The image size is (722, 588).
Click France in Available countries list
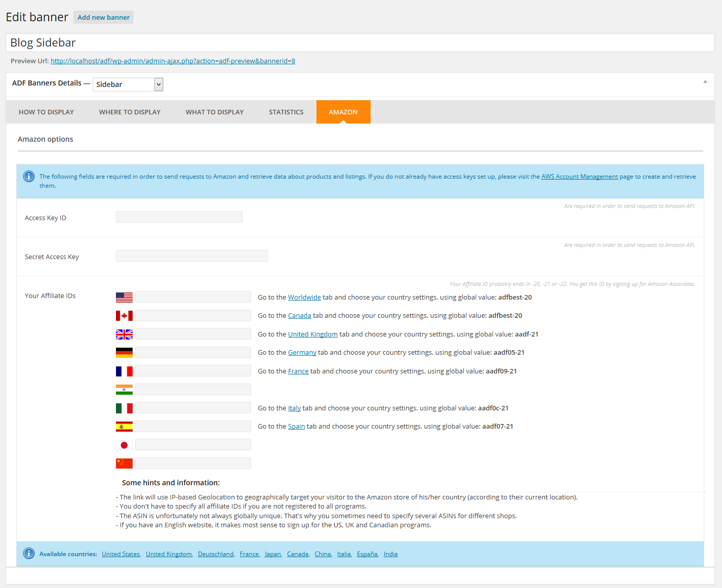(x=249, y=554)
